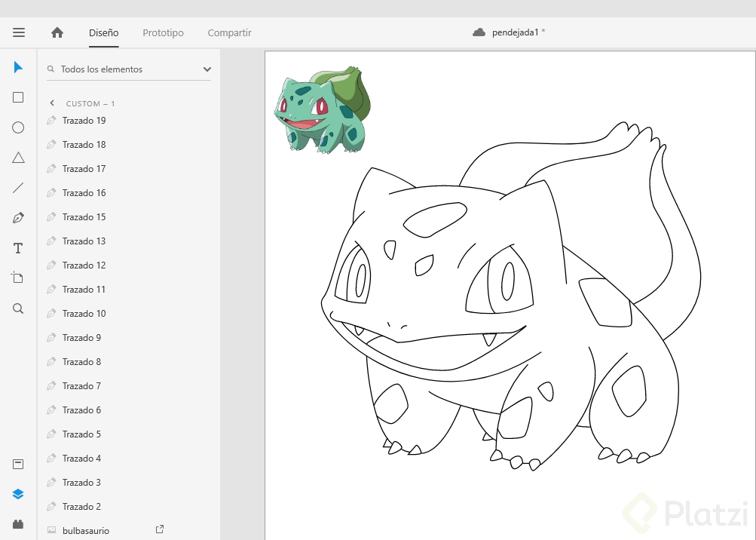This screenshot has width=756, height=540.
Task: Expand the 'Todos los elementos' dropdown
Action: click(x=207, y=69)
